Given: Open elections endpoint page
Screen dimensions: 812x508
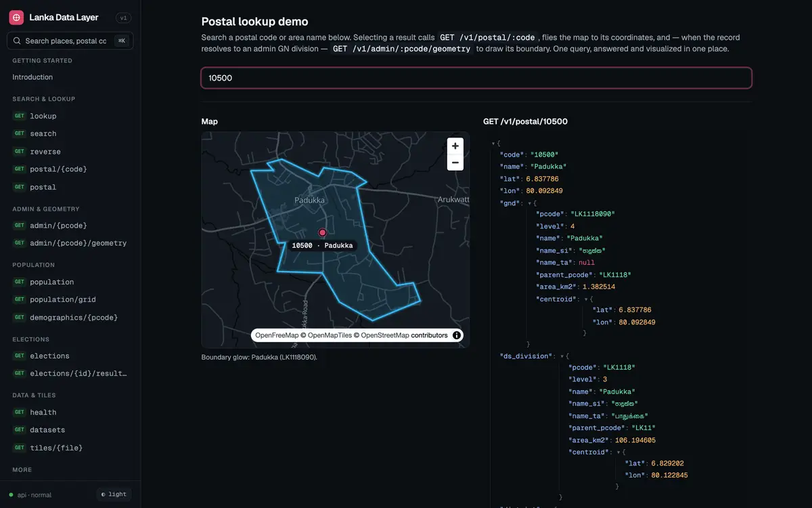Looking at the screenshot, I should click(x=49, y=356).
